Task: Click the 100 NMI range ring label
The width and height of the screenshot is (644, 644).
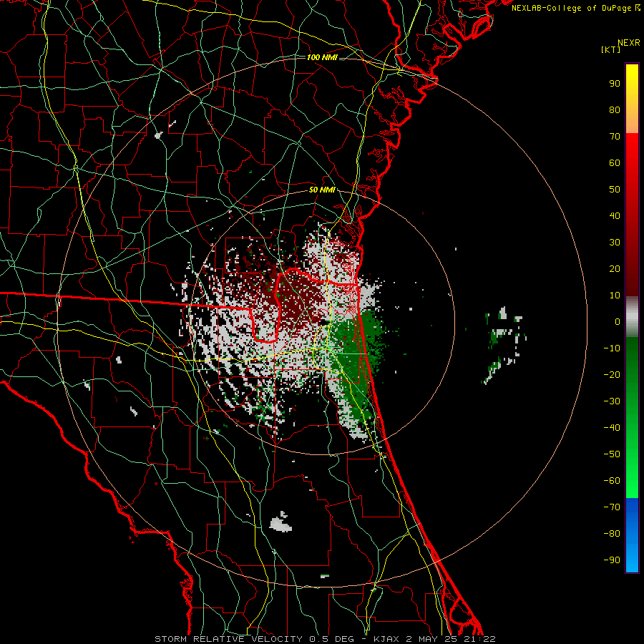Action: coord(322,57)
